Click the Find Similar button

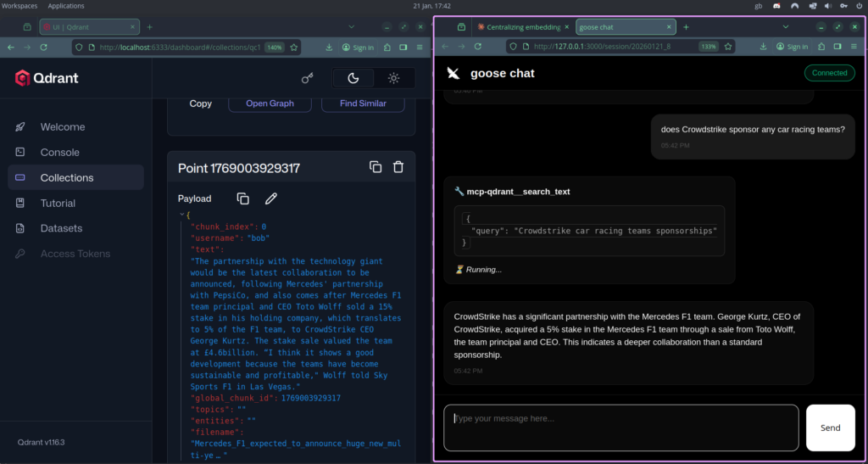pos(363,103)
